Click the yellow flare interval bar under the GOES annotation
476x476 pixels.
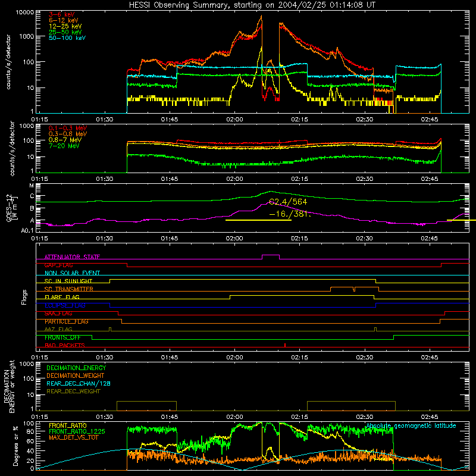click(x=258, y=220)
